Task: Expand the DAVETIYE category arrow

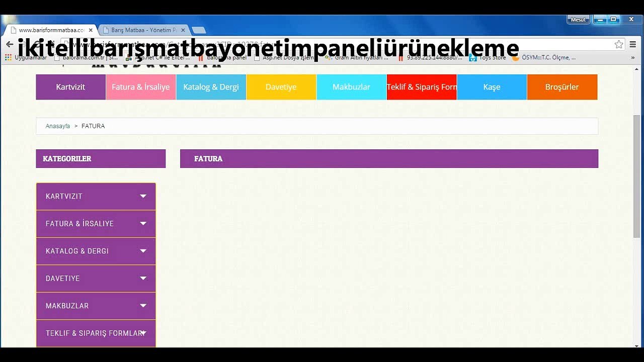Action: tap(143, 278)
